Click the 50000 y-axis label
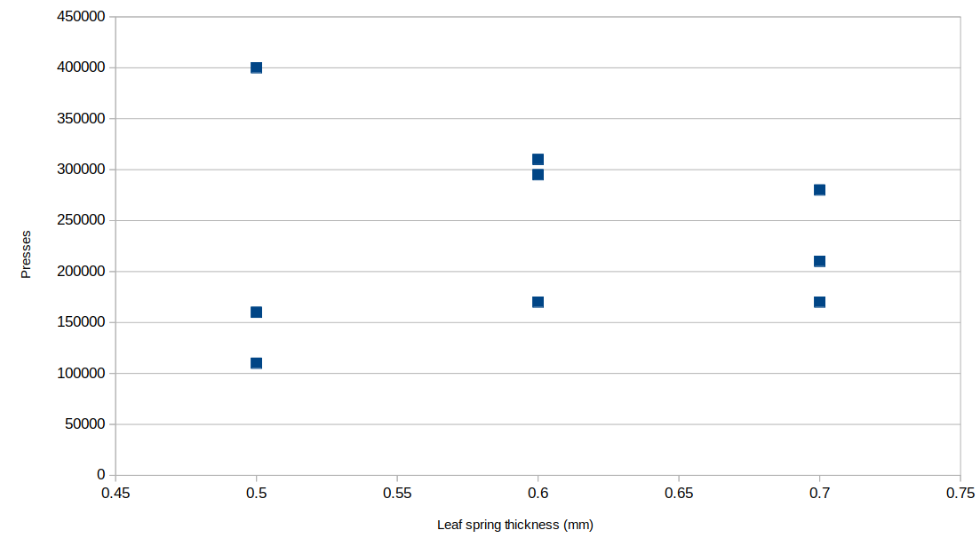This screenshot has height=546, width=980. (86, 424)
